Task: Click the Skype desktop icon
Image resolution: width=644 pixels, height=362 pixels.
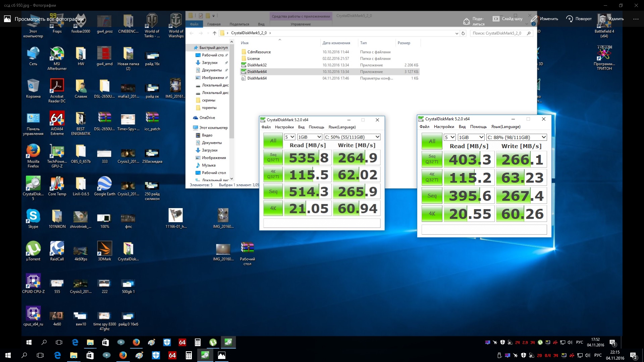Action: point(33,217)
